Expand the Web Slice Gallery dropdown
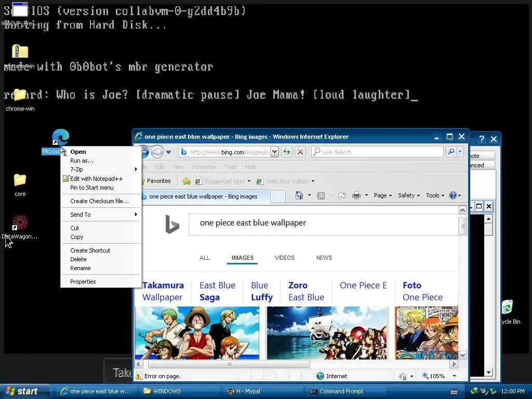Screen dimensions: 532x399 [313, 181]
